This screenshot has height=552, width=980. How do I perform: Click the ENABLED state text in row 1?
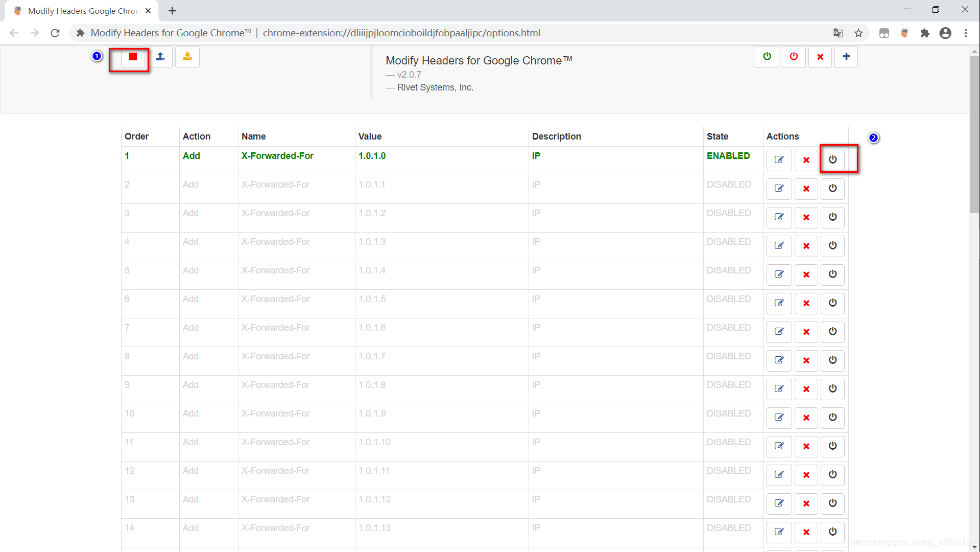tap(728, 156)
